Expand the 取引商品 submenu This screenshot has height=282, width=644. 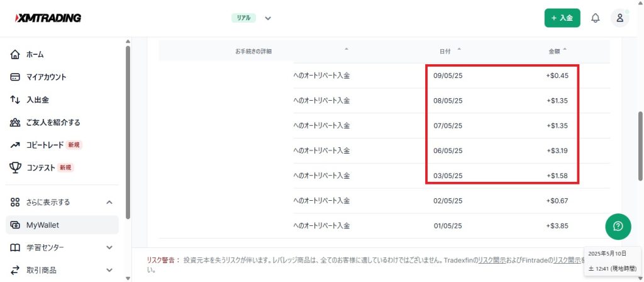tap(109, 270)
